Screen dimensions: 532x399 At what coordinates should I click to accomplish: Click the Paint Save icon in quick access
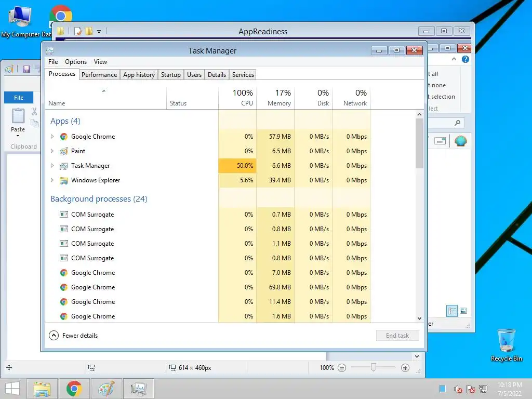coord(26,69)
